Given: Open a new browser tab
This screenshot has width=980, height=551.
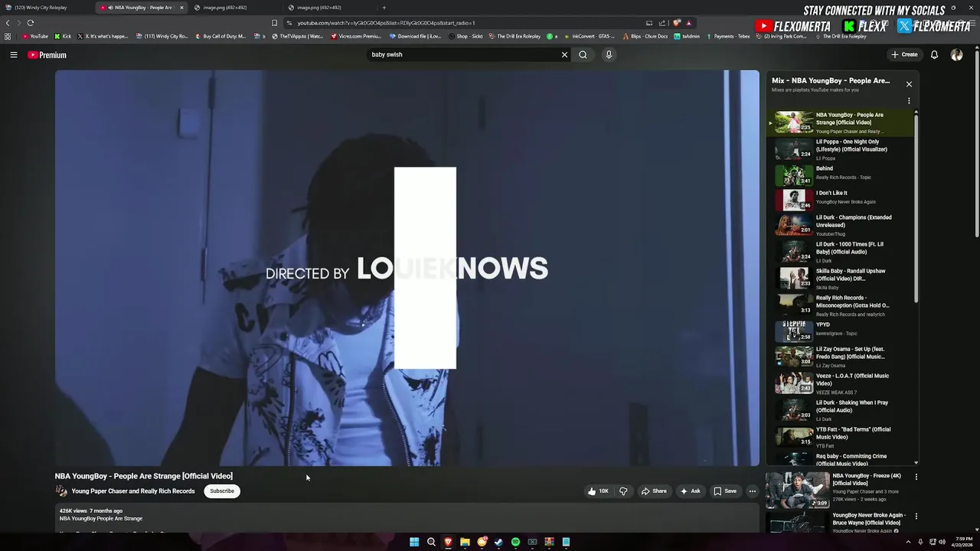Looking at the screenshot, I should click(384, 8).
